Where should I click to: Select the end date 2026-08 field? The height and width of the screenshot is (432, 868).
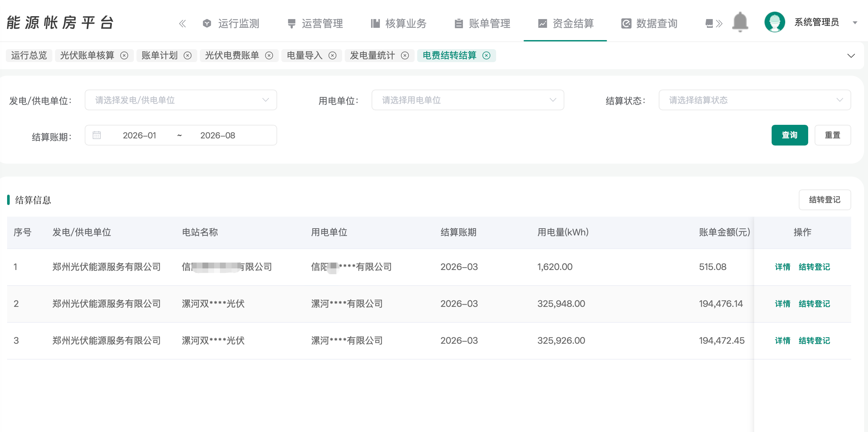(x=218, y=135)
